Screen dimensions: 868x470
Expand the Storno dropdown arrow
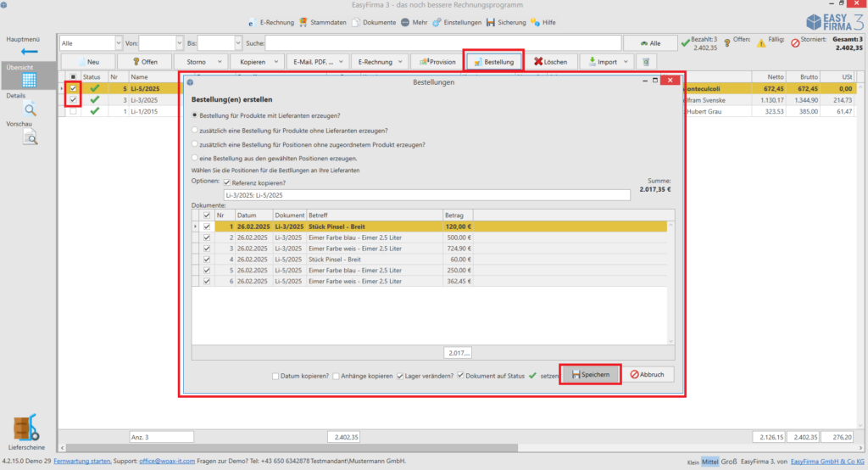(x=220, y=62)
